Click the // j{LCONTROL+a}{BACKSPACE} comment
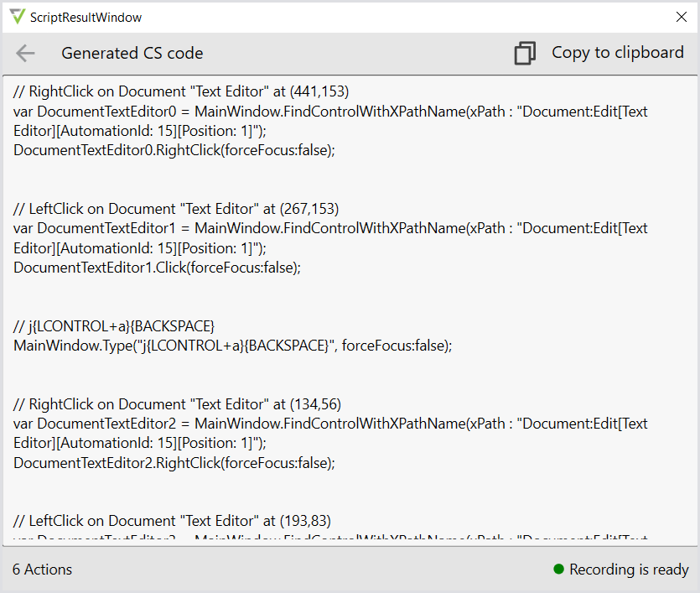 coord(114,325)
